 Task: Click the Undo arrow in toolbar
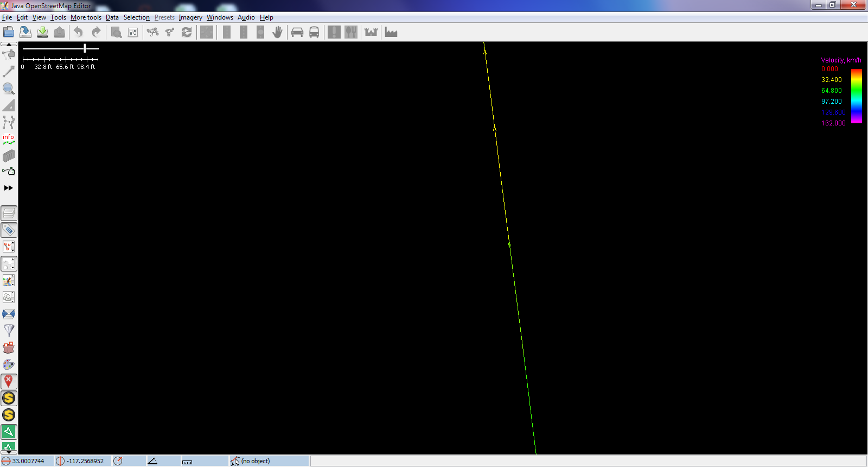[79, 33]
